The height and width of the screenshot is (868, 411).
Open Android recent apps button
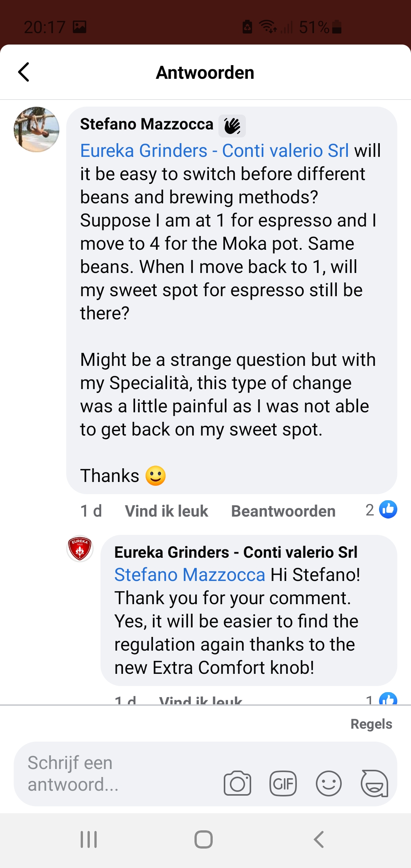click(x=89, y=839)
